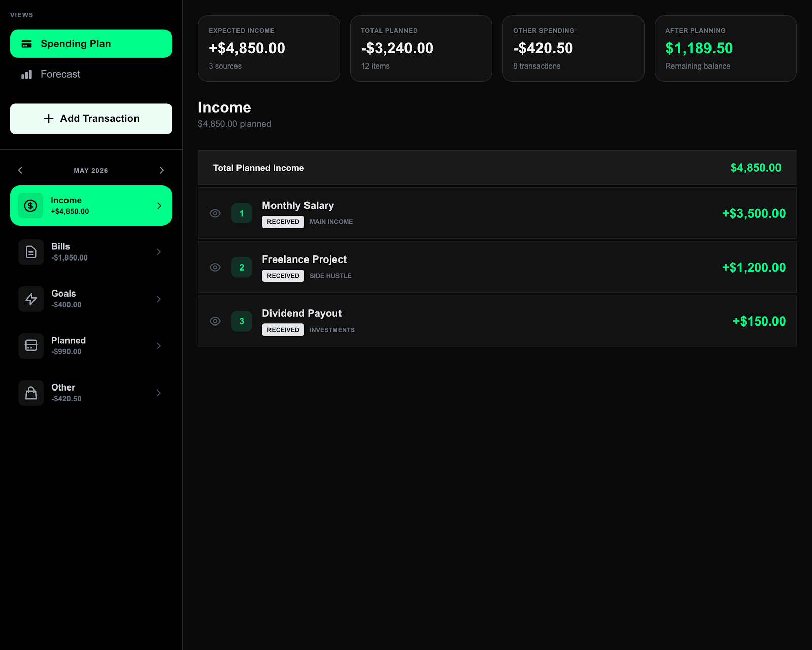This screenshot has height=650, width=812.
Task: Click the -$400.00 Goals amount
Action: 66,305
